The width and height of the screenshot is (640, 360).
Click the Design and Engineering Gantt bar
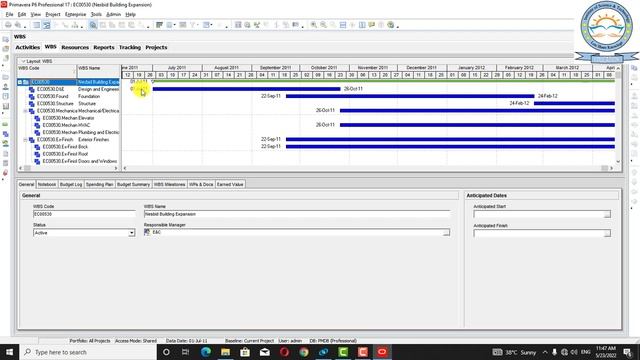(246, 89)
